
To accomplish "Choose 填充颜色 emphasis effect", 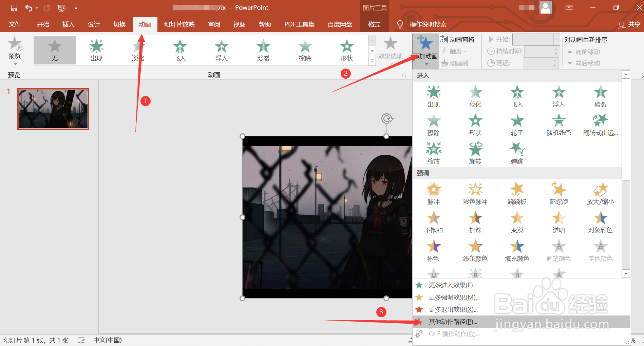I will coord(517,251).
